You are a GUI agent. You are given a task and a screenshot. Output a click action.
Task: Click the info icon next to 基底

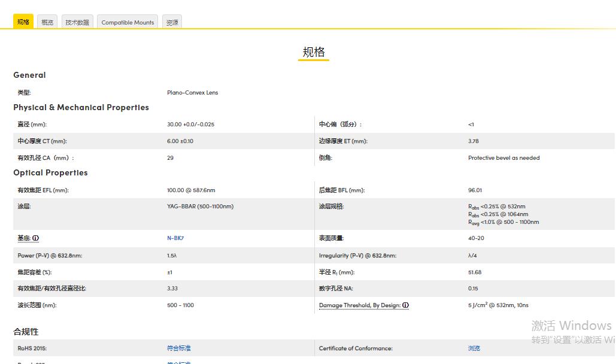35,238
